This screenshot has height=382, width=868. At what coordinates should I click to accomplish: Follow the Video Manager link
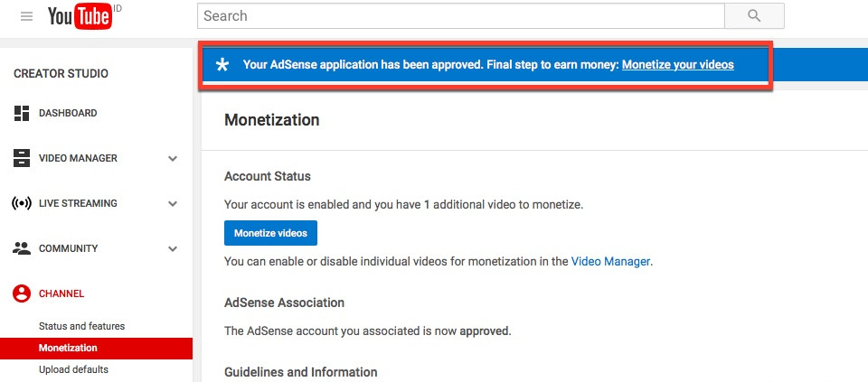tap(610, 261)
